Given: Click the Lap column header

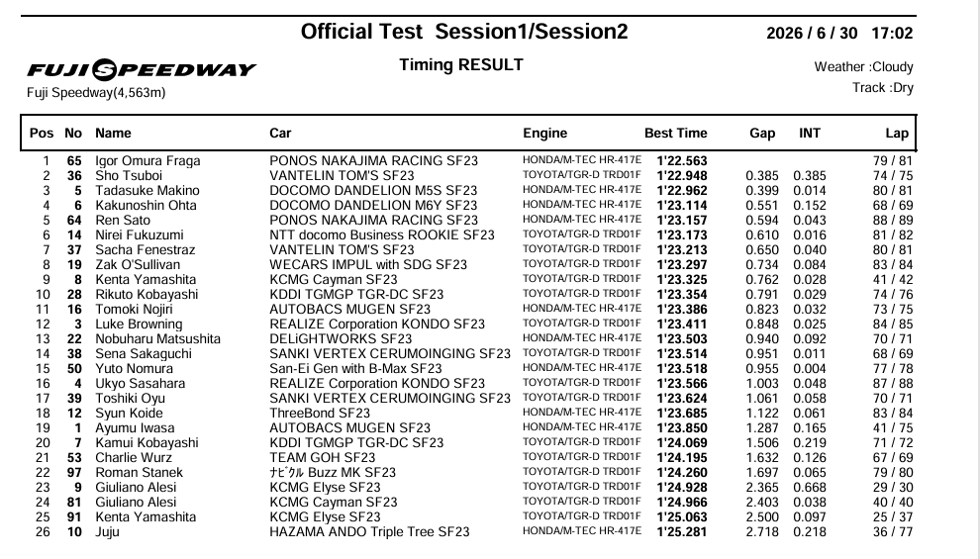Looking at the screenshot, I should (x=896, y=133).
